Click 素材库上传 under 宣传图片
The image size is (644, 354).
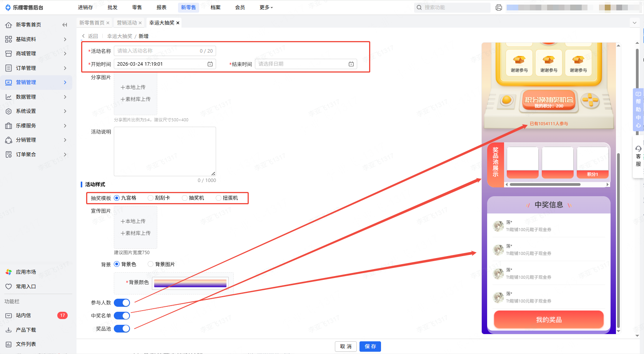tap(135, 233)
